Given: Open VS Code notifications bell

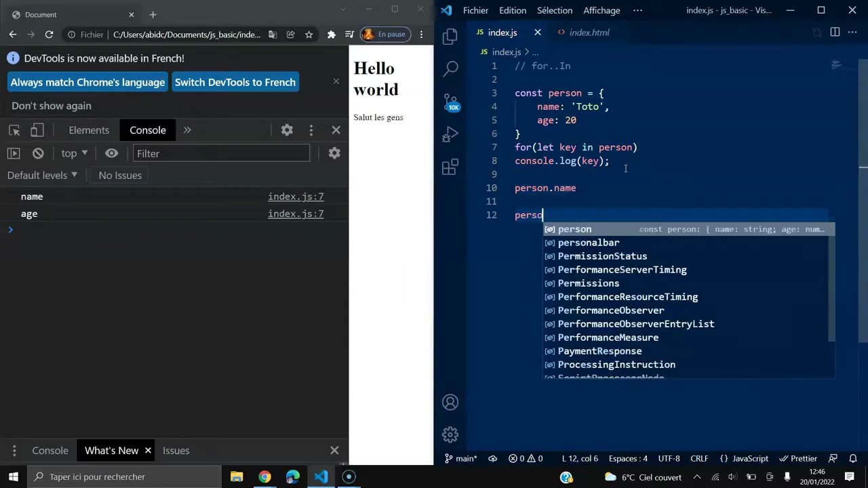Looking at the screenshot, I should 853,458.
